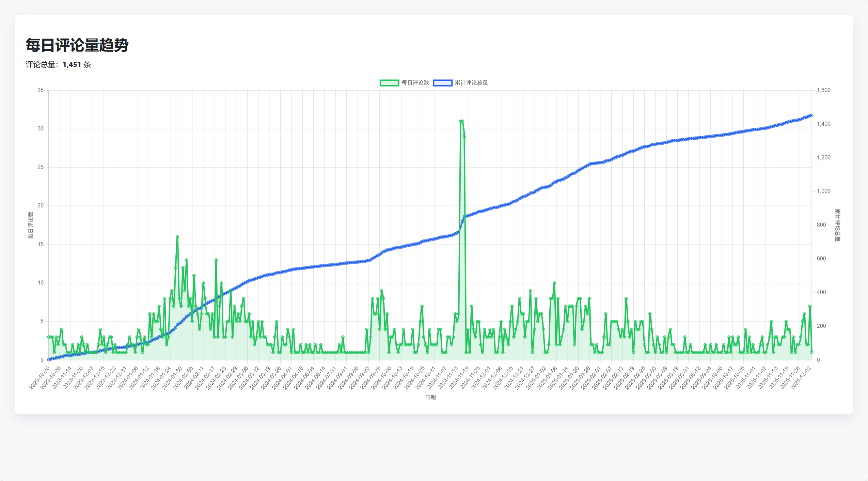The height and width of the screenshot is (481, 868).
Task: Click the 1,451 total comment count
Action: tap(72, 64)
